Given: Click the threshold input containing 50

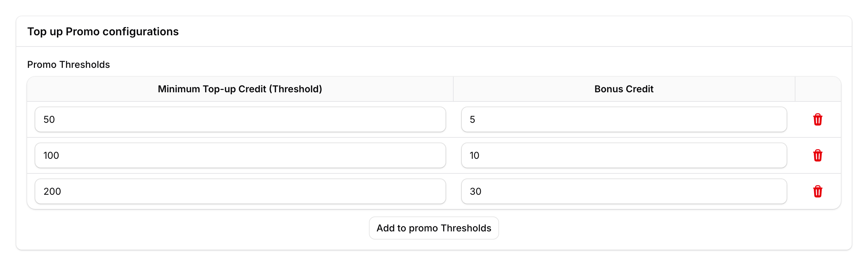Looking at the screenshot, I should [x=240, y=119].
